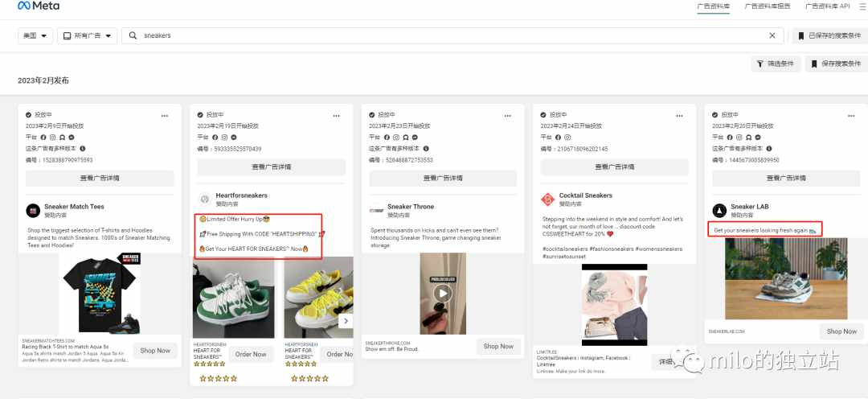Open the Heartforsneakers advertiser page
Screen dimensions: 868x399
(241, 195)
